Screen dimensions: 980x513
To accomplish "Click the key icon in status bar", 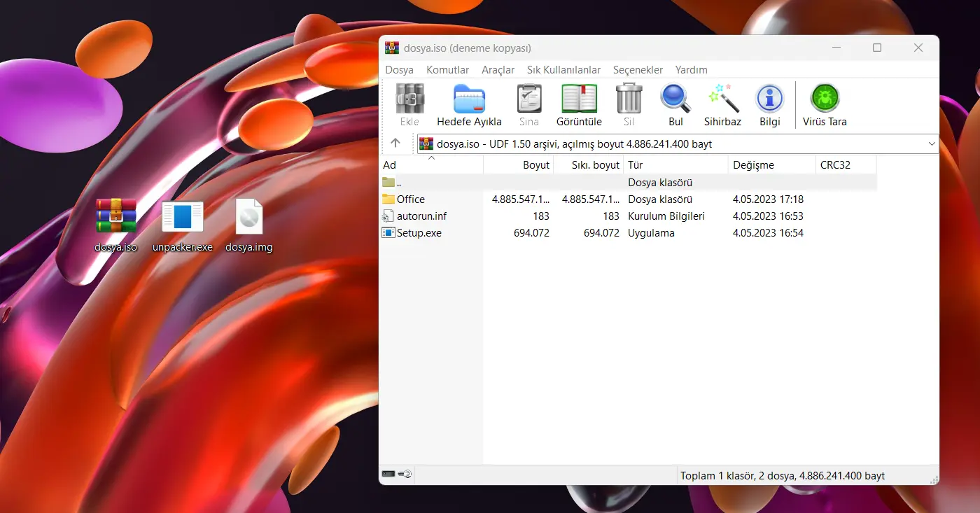I will click(405, 475).
